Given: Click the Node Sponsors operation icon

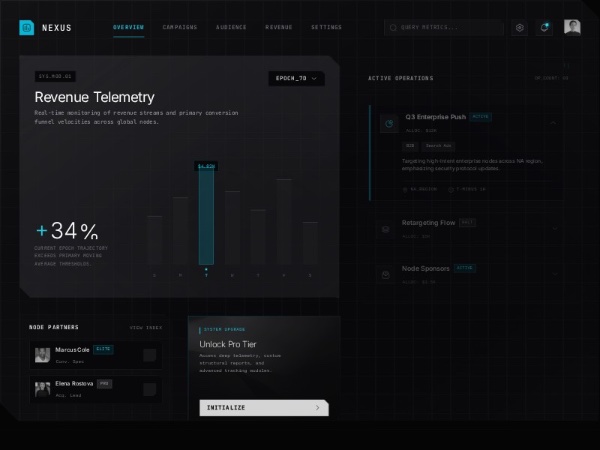Looking at the screenshot, I should click(x=387, y=274).
